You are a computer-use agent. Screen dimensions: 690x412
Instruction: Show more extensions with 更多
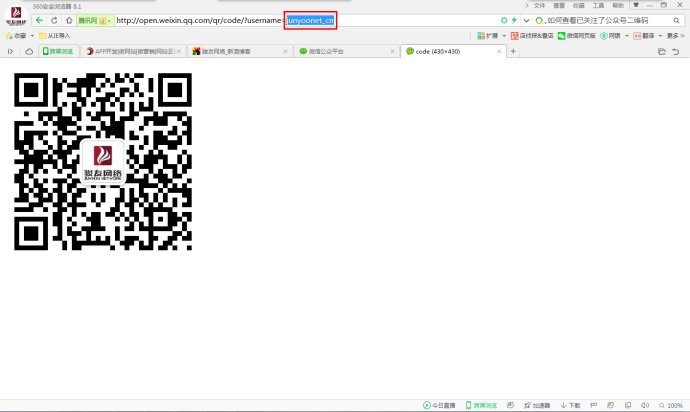[x=675, y=36]
